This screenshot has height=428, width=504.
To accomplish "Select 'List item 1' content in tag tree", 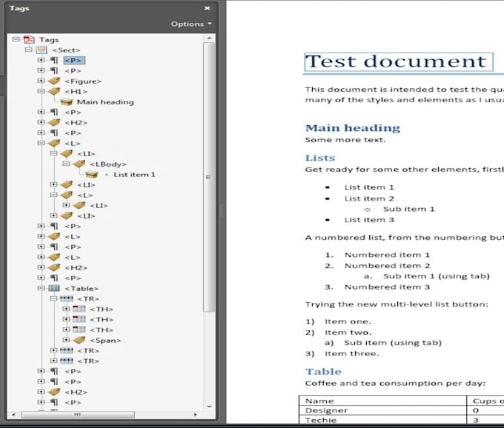I will pyautogui.click(x=134, y=175).
